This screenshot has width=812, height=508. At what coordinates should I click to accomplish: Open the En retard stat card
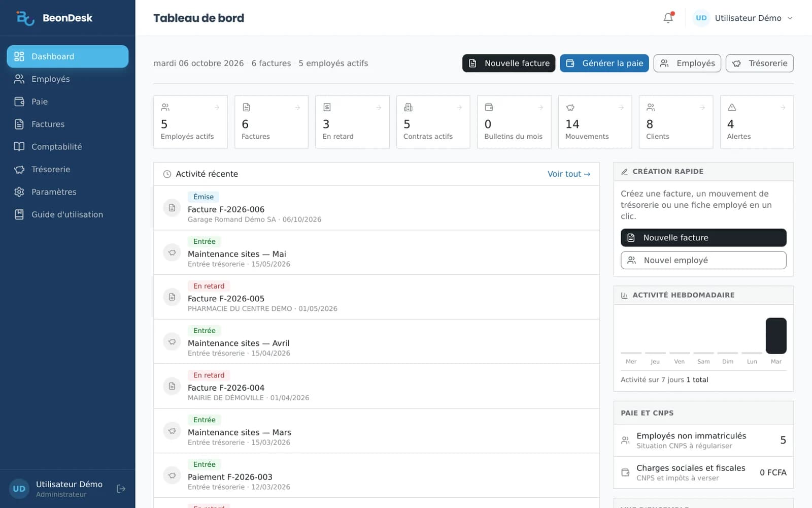tap(352, 122)
